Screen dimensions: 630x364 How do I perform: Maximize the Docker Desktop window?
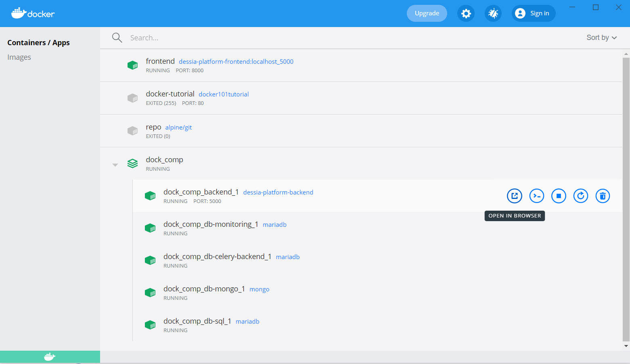pos(596,7)
